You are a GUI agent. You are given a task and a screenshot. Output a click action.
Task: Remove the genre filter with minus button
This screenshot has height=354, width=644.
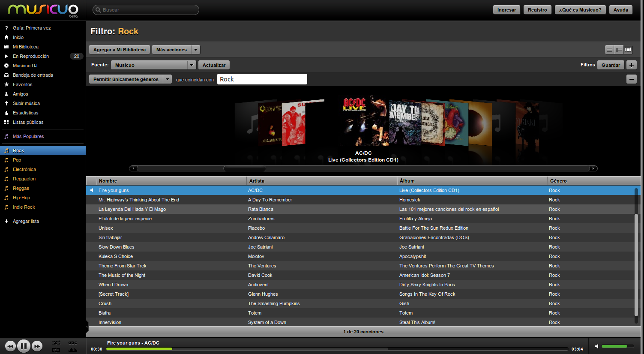pos(632,79)
